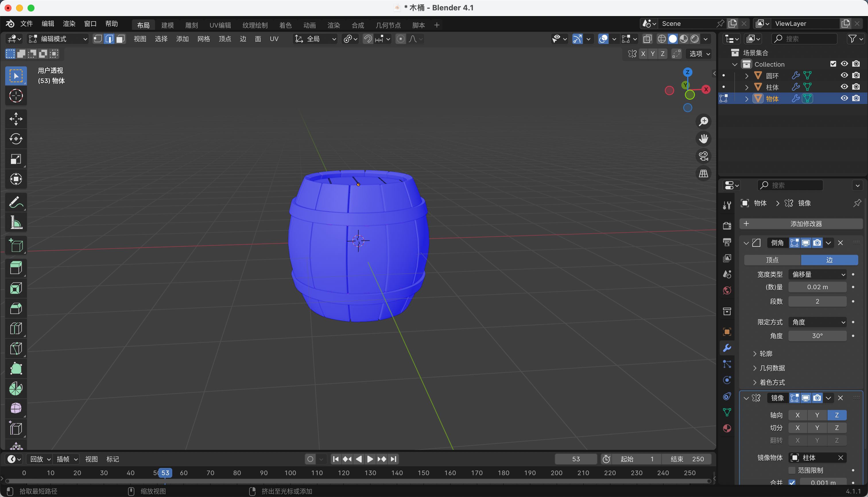The width and height of the screenshot is (868, 497).
Task: Expand the 几何数据 section
Action: [772, 368]
